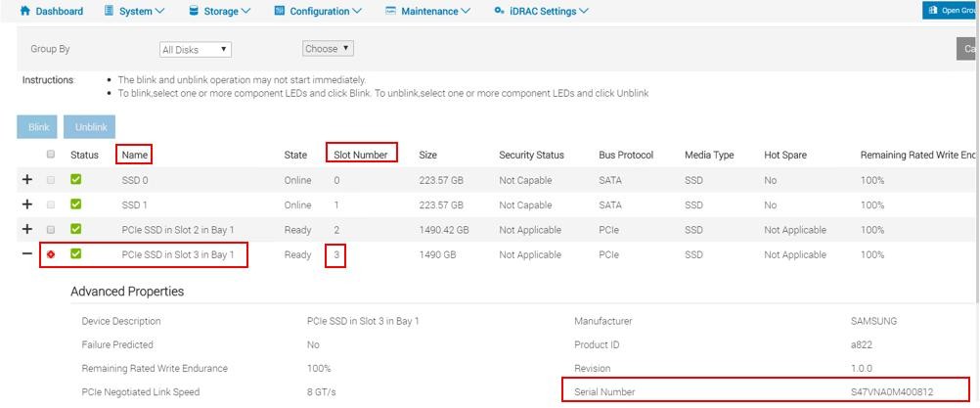Screen dimensions: 980x408
Task: Click the Unblink button
Action: 90,127
